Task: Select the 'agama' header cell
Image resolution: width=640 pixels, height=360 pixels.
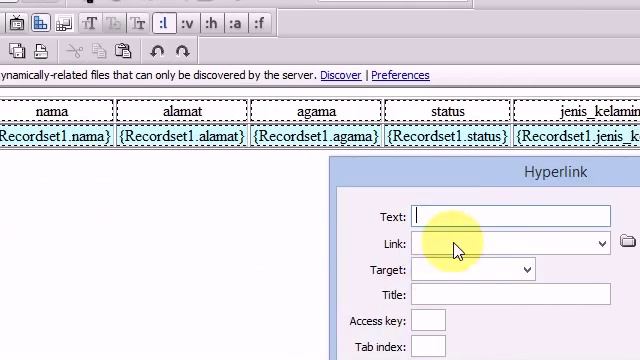Action: click(x=316, y=111)
